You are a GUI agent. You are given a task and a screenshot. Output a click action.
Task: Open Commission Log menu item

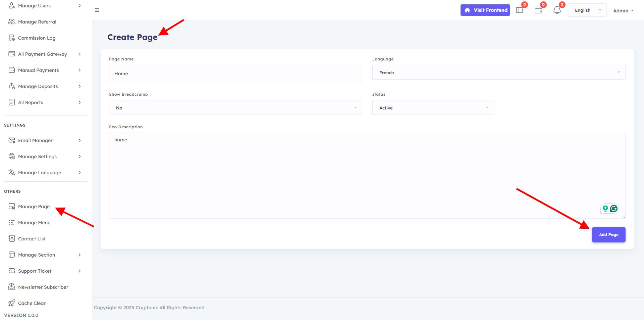pyautogui.click(x=37, y=38)
